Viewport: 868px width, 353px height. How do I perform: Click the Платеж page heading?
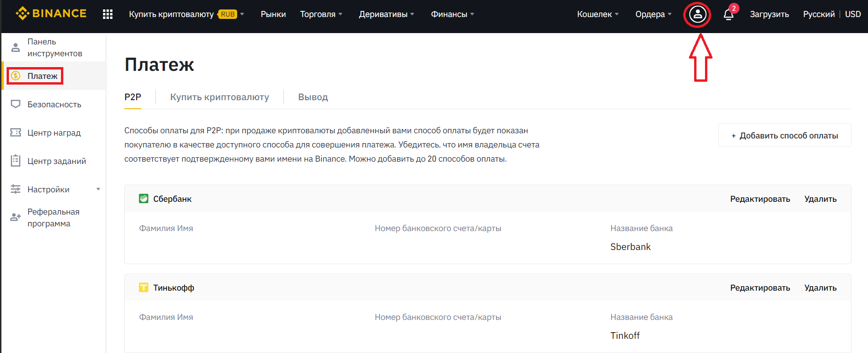[x=159, y=65]
